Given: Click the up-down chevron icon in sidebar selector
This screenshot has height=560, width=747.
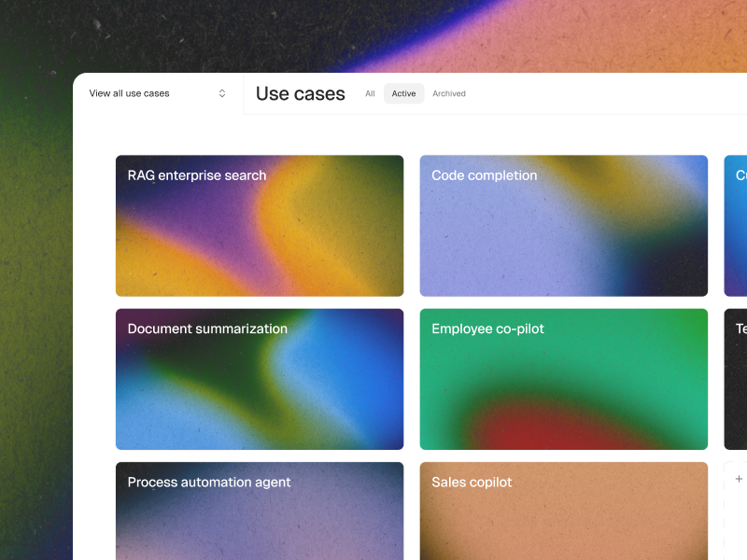Looking at the screenshot, I should [222, 93].
